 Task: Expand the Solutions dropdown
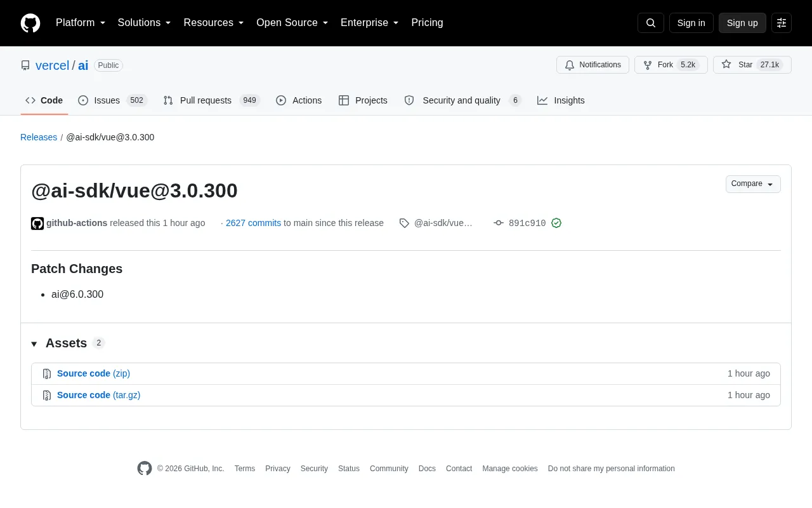145,23
